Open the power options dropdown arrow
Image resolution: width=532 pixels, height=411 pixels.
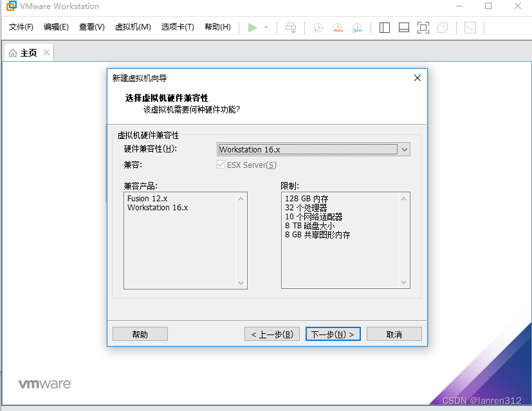266,28
